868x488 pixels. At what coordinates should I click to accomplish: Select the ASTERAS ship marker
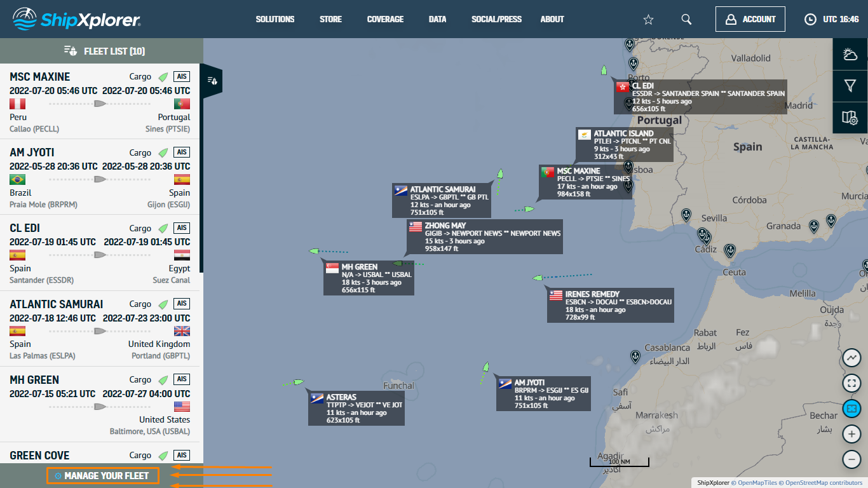299,382
